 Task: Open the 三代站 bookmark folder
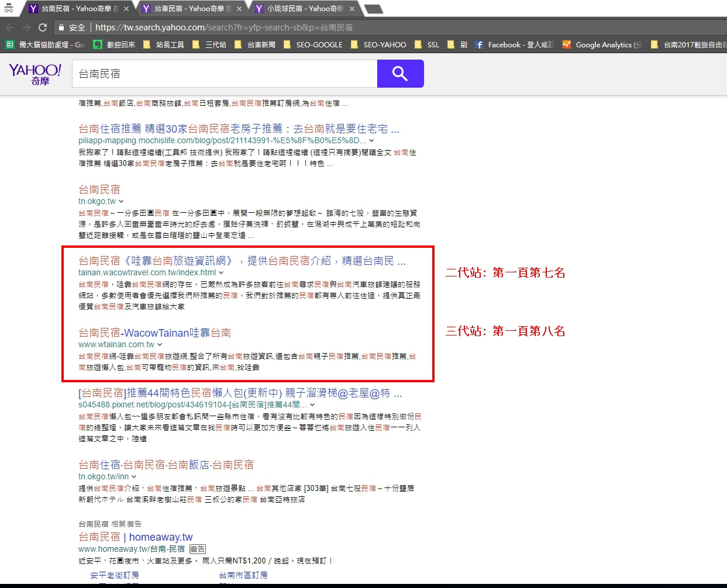coord(209,44)
